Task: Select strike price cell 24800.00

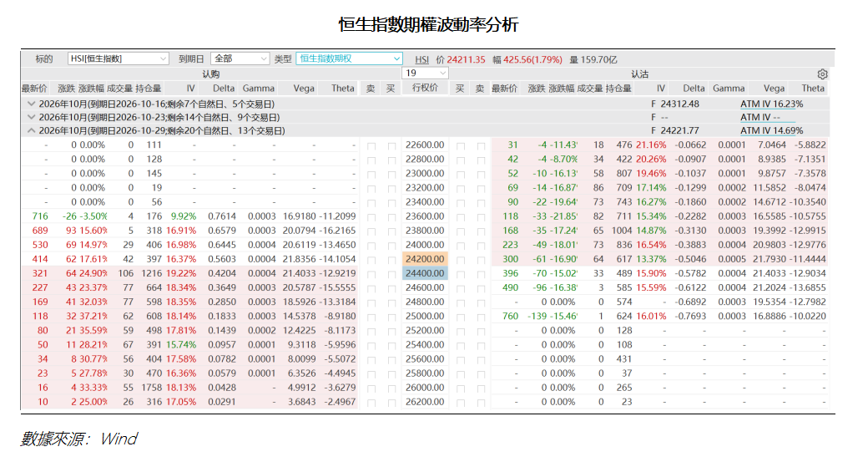Action: pyautogui.click(x=425, y=302)
